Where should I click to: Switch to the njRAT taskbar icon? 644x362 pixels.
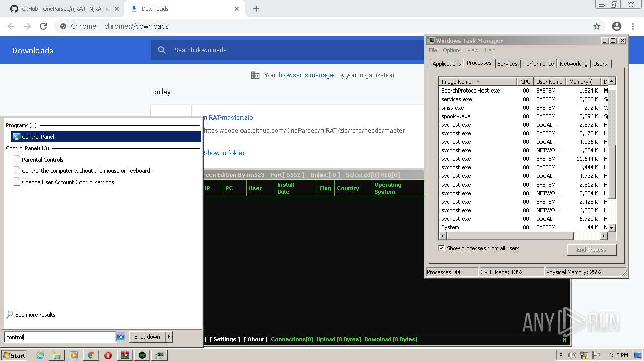click(142, 355)
